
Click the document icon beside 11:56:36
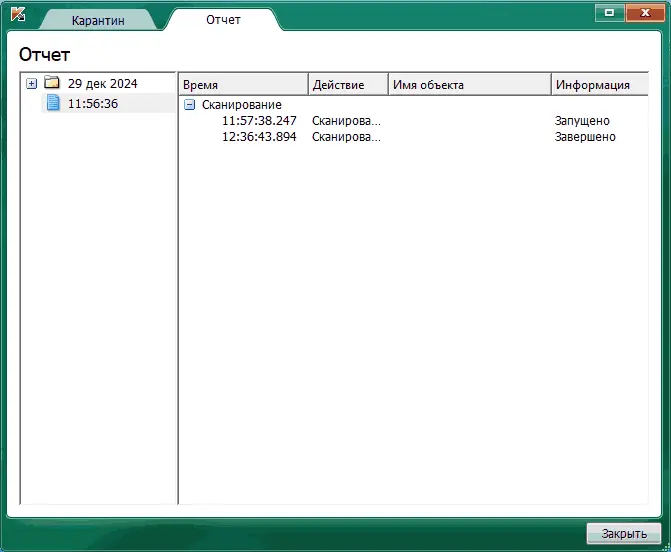pos(53,103)
